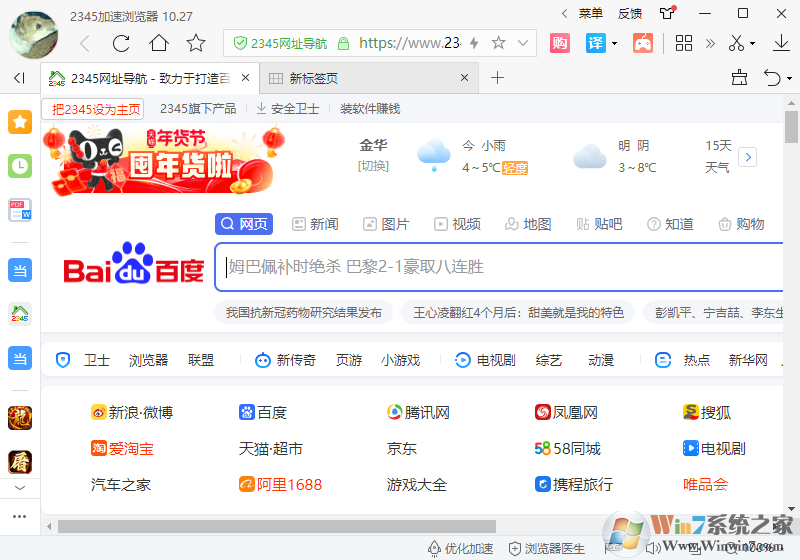Click 反馈 feedback in title bar

[x=630, y=14]
